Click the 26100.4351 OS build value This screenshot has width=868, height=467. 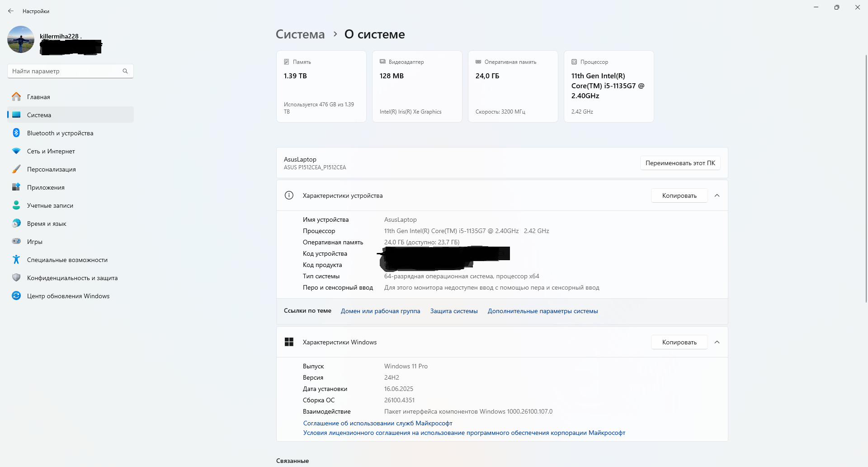[x=399, y=400]
